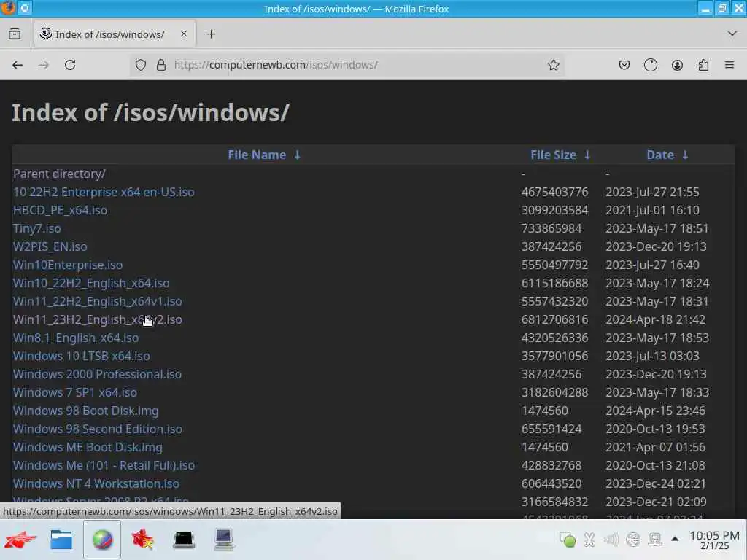Reload the current page
This screenshot has height=560, width=747.
(70, 65)
